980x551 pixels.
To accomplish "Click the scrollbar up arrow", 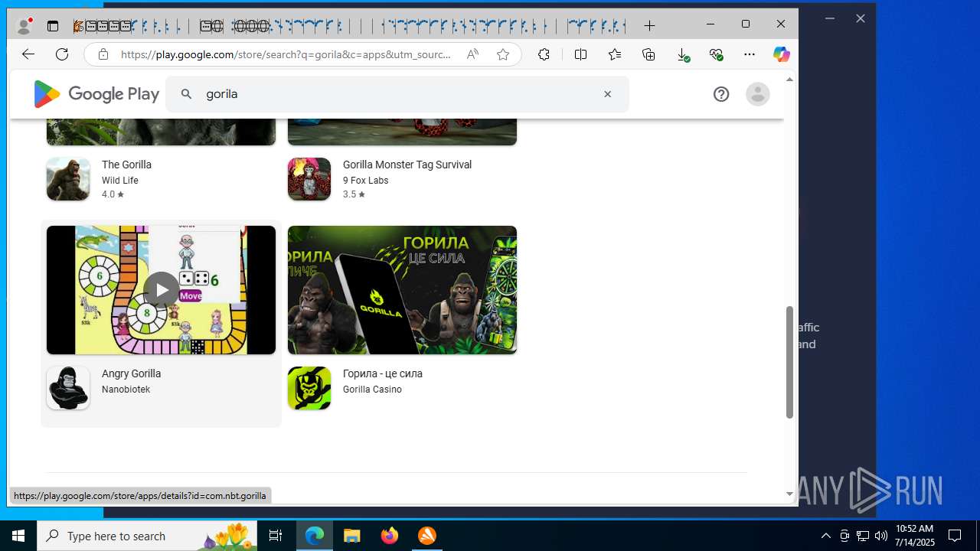I will pos(789,80).
